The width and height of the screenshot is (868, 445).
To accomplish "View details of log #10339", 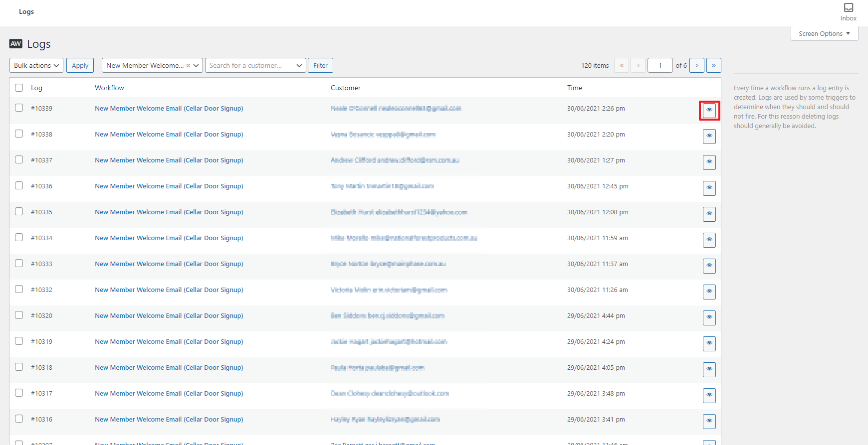I will coord(709,110).
